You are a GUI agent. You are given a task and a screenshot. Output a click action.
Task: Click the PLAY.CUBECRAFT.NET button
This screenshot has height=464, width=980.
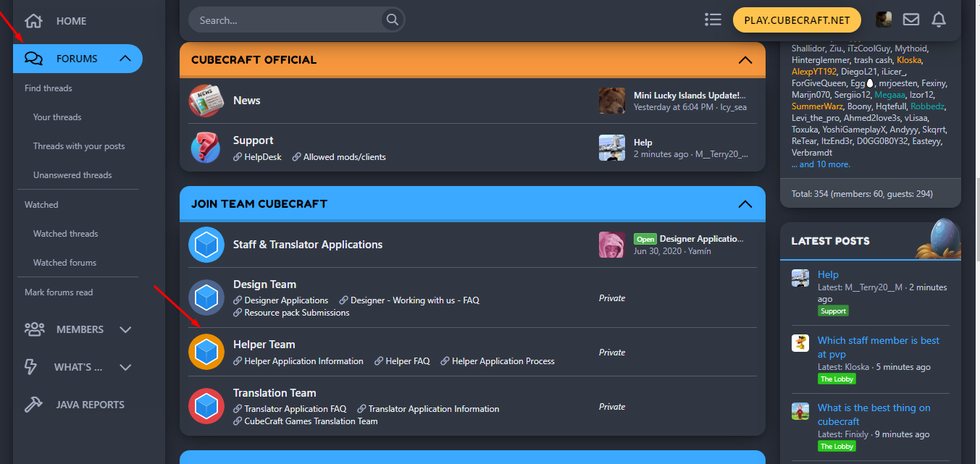(x=797, y=20)
